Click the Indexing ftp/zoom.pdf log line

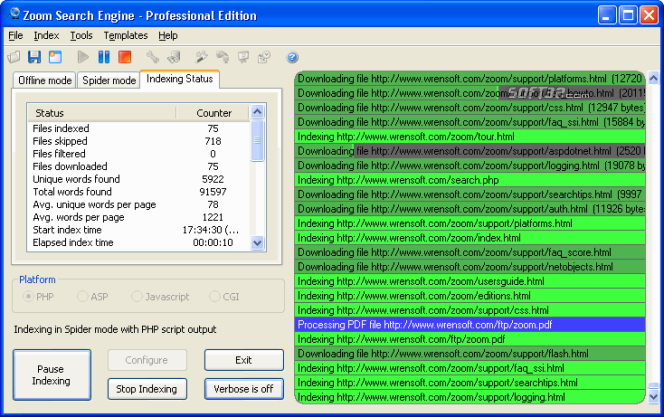point(470,339)
